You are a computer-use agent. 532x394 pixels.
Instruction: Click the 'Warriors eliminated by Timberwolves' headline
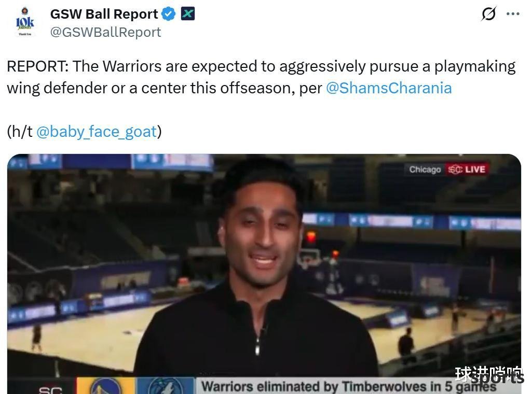tap(348, 387)
